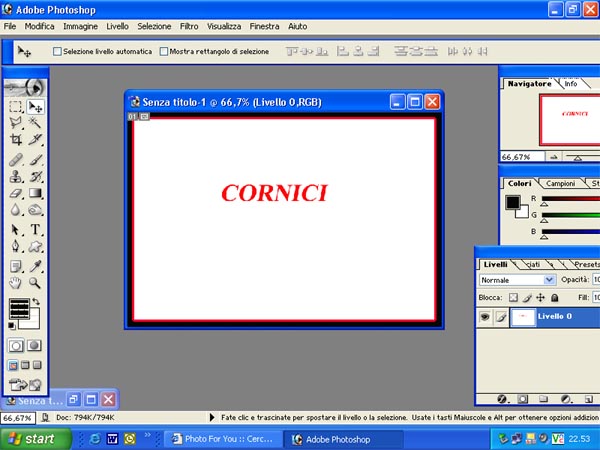The height and width of the screenshot is (450, 600).
Task: Click add layer mask button
Action: (x=522, y=399)
